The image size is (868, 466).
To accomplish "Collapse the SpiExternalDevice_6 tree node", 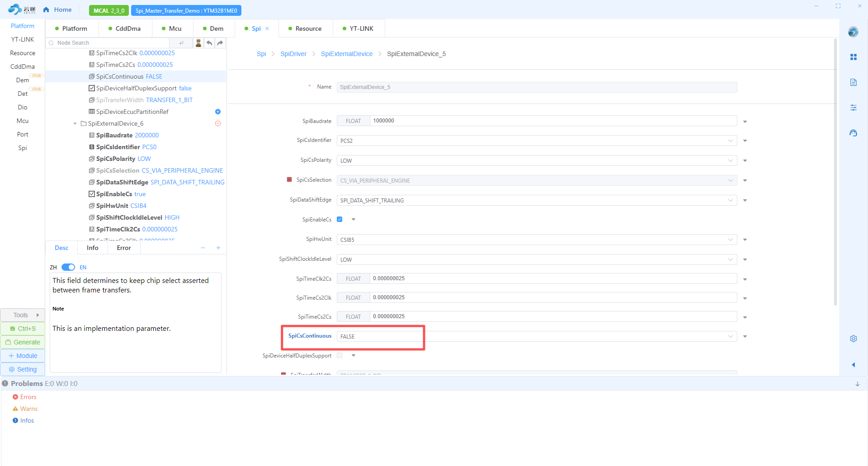I will tap(75, 123).
